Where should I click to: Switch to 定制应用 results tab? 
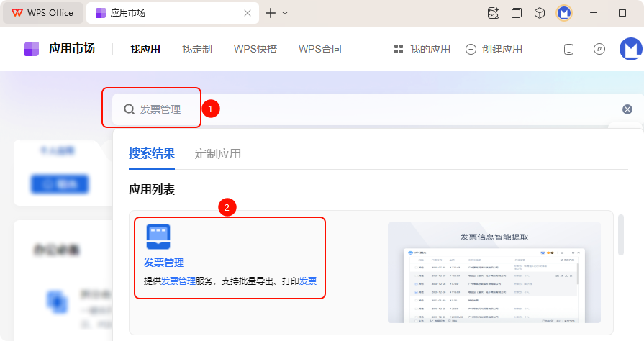pyautogui.click(x=217, y=153)
